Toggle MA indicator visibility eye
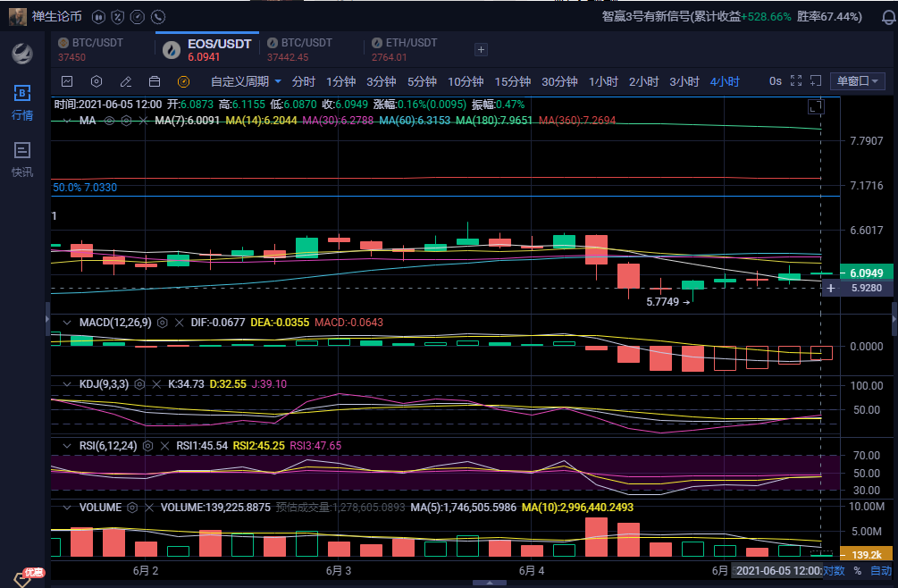 [109, 121]
